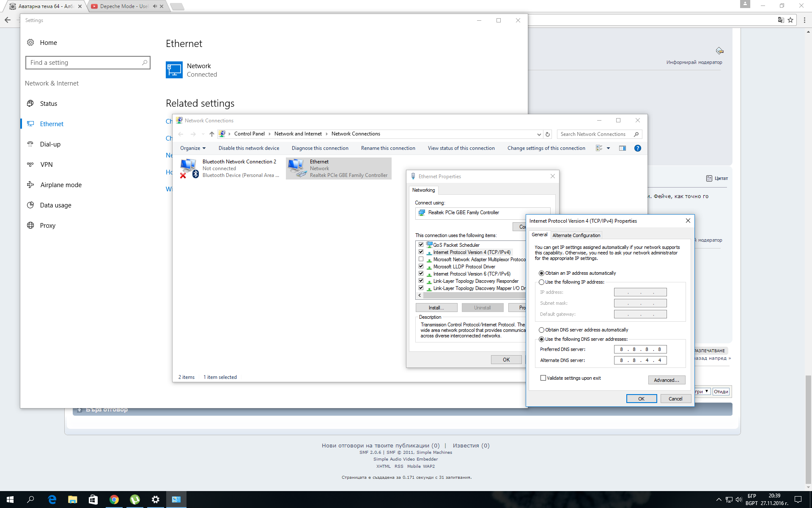812x508 pixels.
Task: Expand address bar history dropdown
Action: point(539,134)
